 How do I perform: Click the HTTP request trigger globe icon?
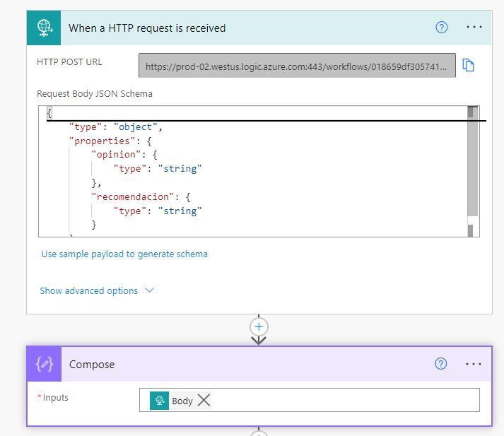(44, 28)
